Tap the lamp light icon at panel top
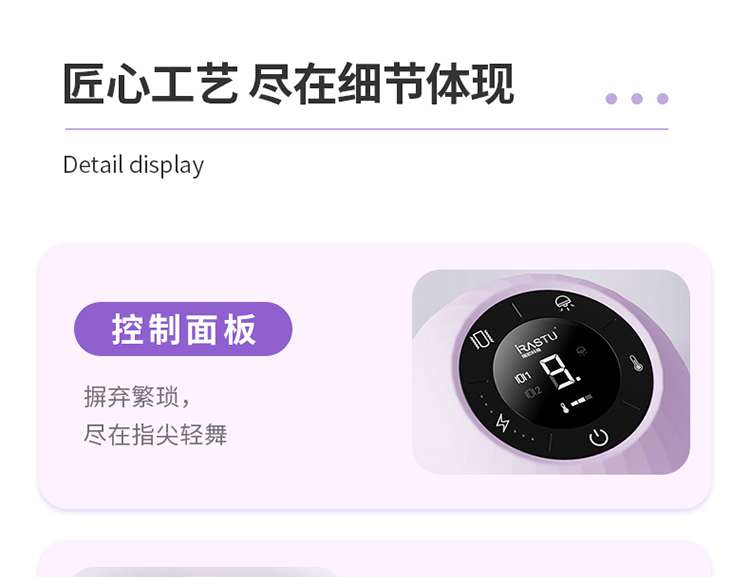Viewport: 750px width, 577px height. click(x=565, y=303)
